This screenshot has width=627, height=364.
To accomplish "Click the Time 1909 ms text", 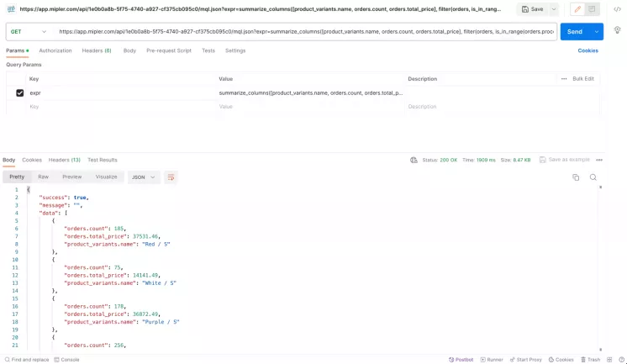I will (x=478, y=160).
